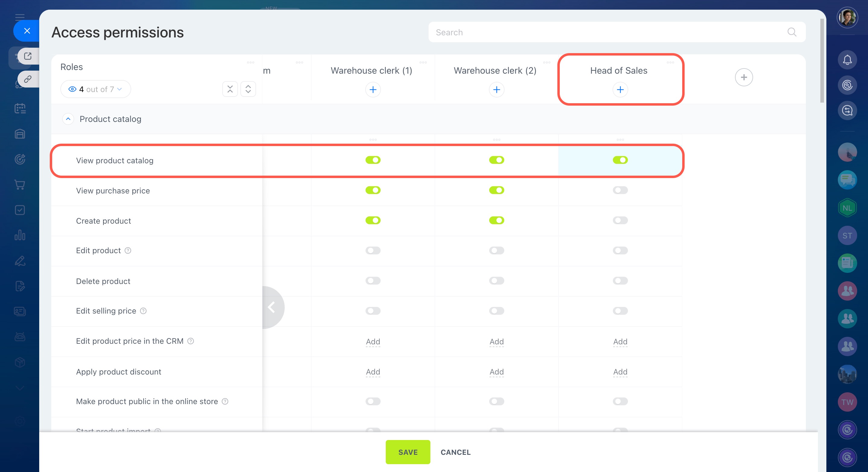Image resolution: width=868 pixels, height=472 pixels.
Task: Click the notifications bell icon
Action: [x=847, y=60]
